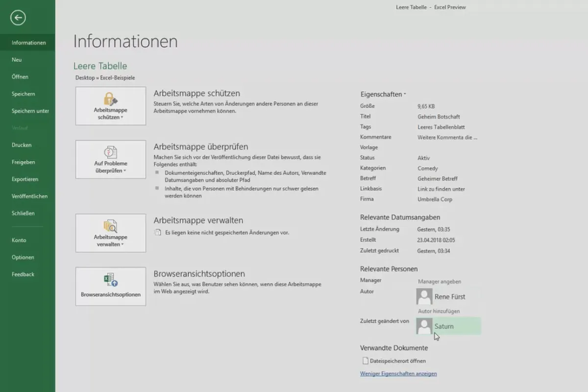Click the Autor hinzufügen field
Screen dimensions: 588x392
(439, 311)
